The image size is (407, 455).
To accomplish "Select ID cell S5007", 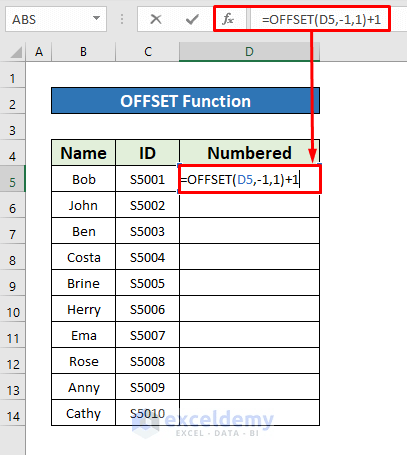I will [x=147, y=335].
